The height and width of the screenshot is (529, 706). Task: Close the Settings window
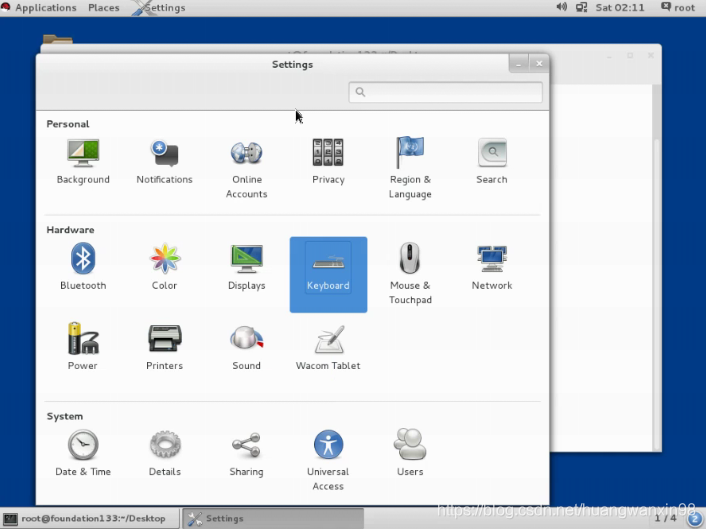tap(539, 64)
